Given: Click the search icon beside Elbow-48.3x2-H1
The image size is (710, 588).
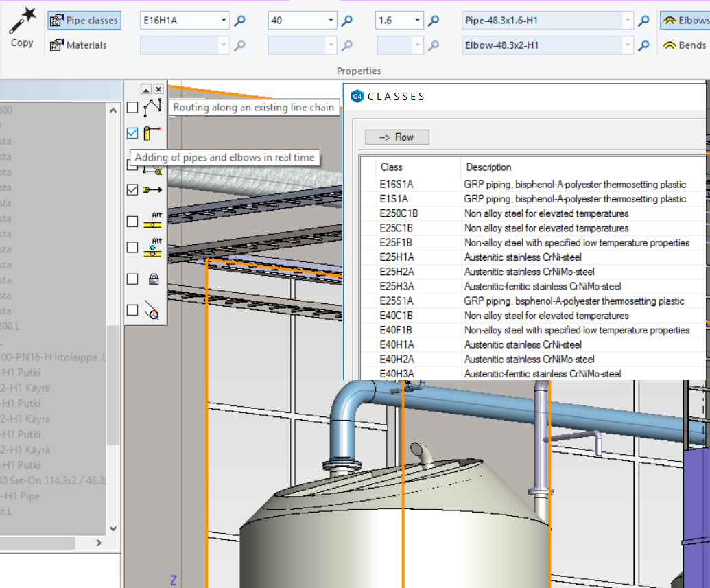Looking at the screenshot, I should point(643,45).
